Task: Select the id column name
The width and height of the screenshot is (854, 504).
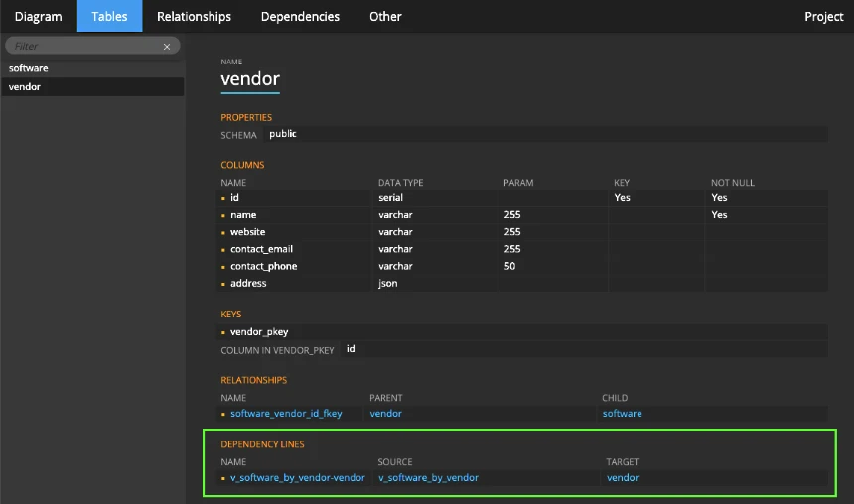Action: click(234, 198)
